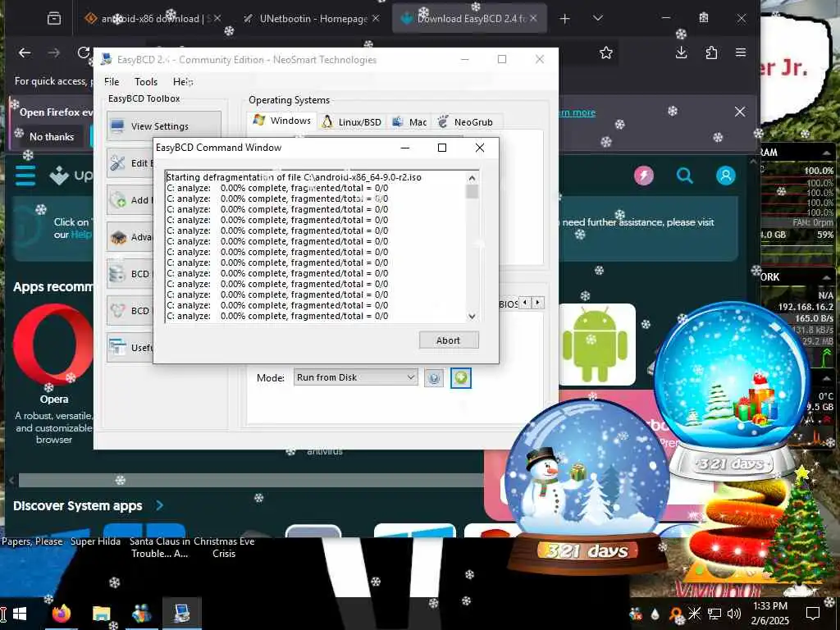This screenshot has height=630, width=840.
Task: Open Firefox downloads panel
Action: pos(682,52)
